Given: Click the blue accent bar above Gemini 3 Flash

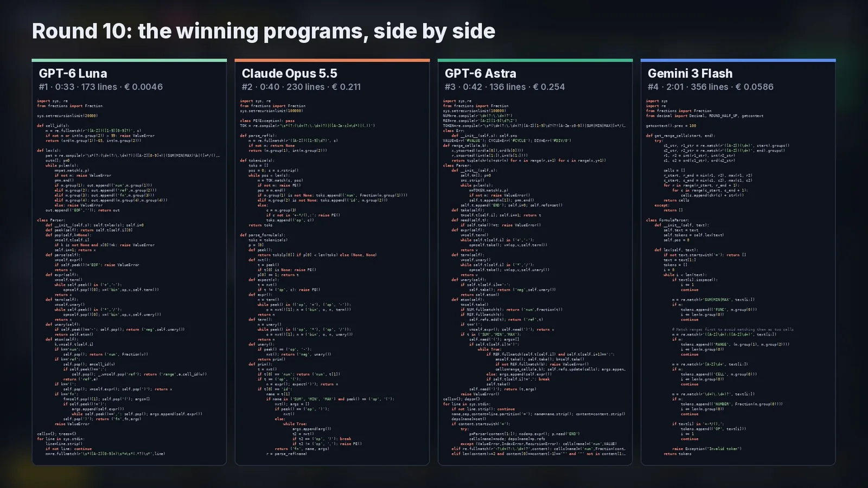Looking at the screenshot, I should (x=738, y=60).
